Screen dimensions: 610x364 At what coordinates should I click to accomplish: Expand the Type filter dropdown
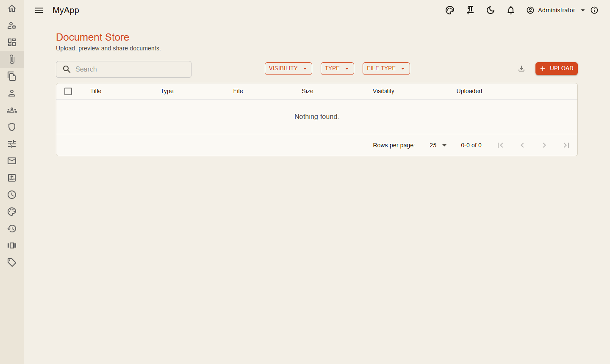337,69
